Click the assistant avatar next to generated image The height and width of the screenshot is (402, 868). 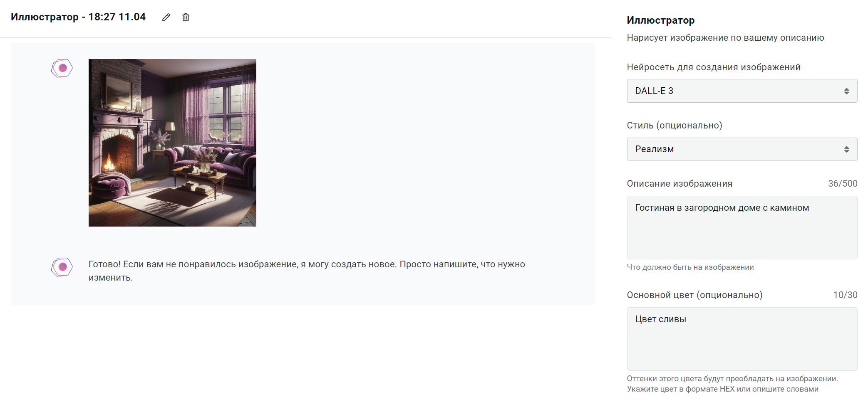[62, 68]
